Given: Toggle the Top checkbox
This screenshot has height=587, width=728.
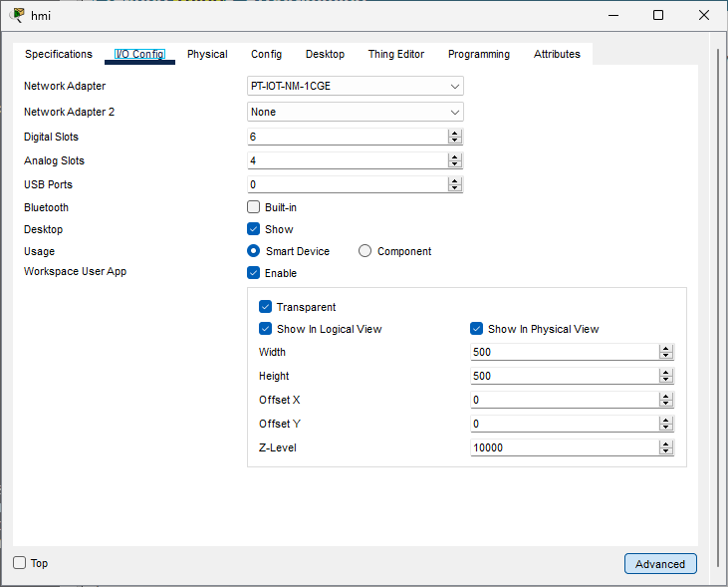Looking at the screenshot, I should click(x=20, y=563).
